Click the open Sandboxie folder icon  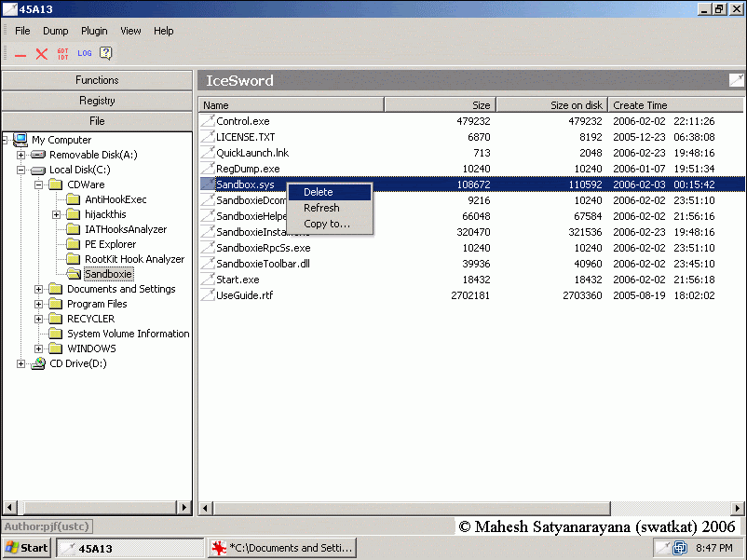pos(74,274)
